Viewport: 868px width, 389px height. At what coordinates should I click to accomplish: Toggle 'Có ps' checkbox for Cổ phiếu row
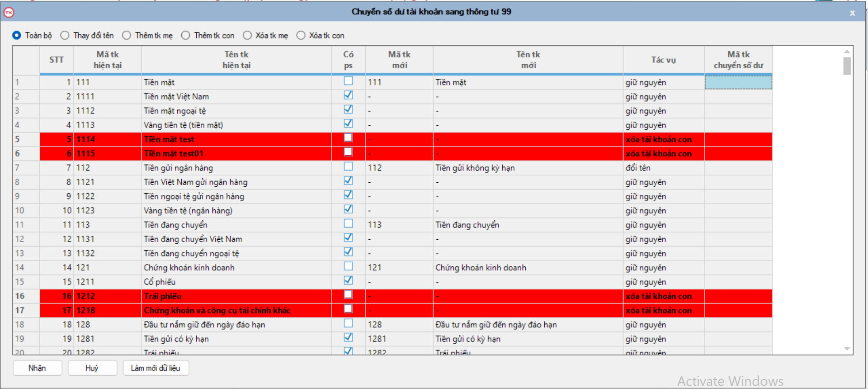[348, 280]
